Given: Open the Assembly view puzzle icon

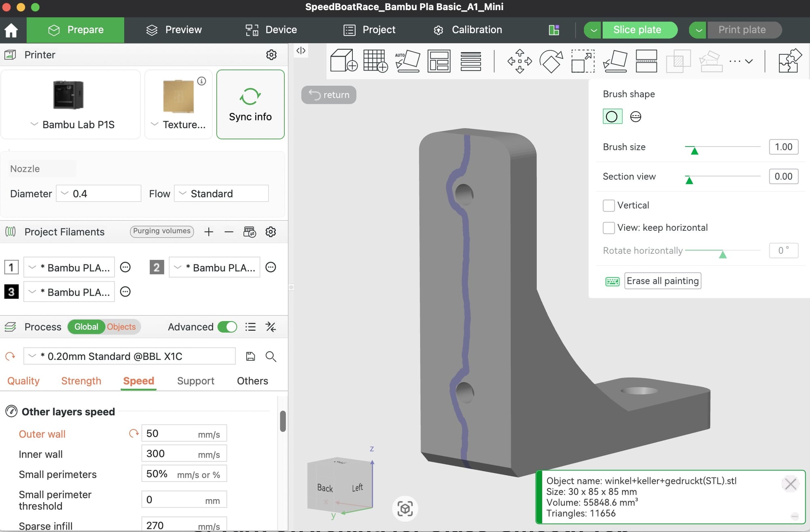Looking at the screenshot, I should (789, 61).
